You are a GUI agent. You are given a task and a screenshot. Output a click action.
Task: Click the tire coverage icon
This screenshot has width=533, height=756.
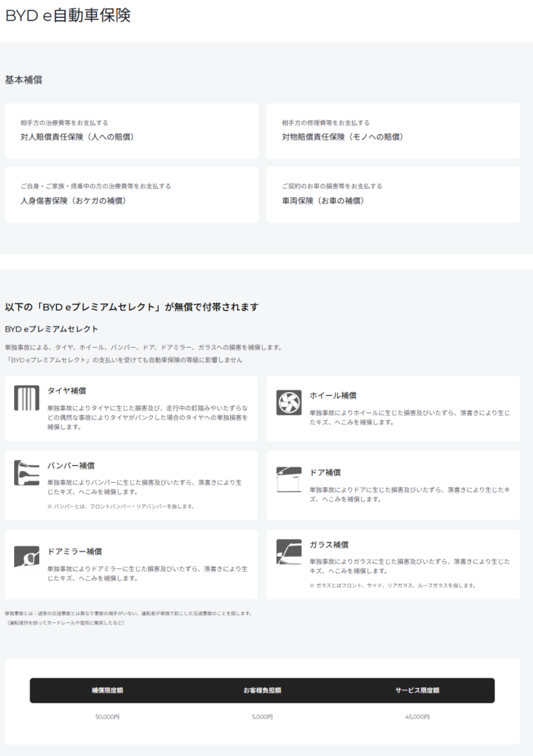[x=27, y=398]
